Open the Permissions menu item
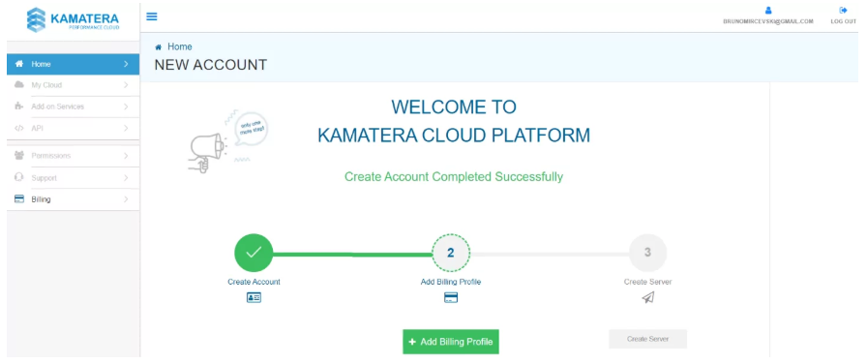 pos(74,156)
